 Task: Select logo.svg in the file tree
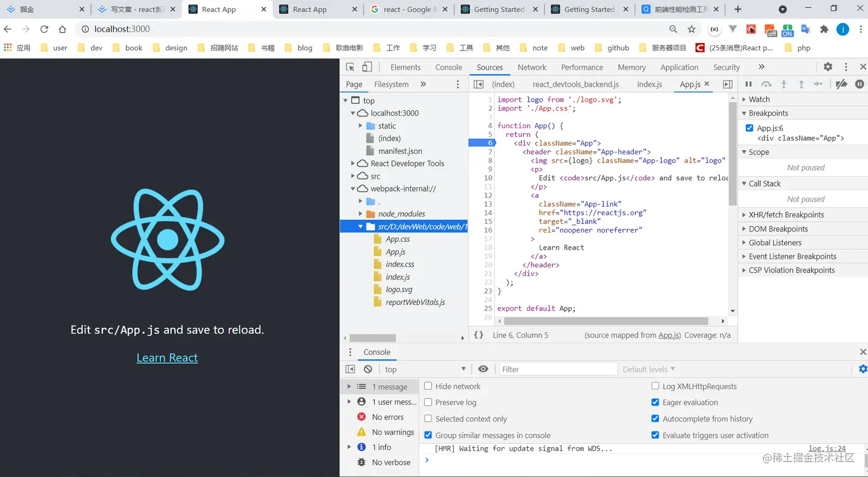tap(399, 290)
